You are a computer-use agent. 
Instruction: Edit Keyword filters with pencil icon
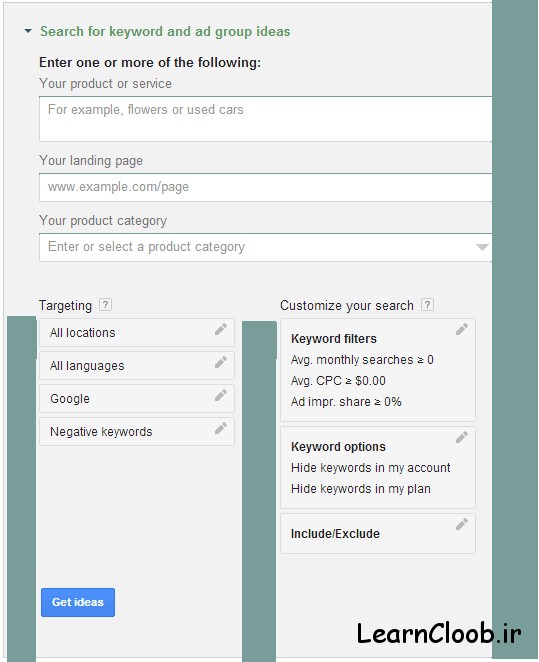point(462,329)
